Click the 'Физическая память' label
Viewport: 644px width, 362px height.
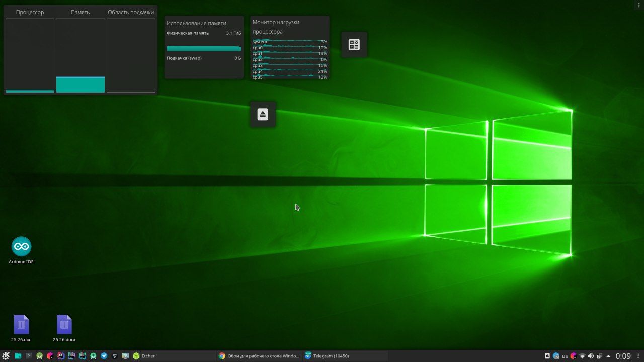click(x=188, y=33)
